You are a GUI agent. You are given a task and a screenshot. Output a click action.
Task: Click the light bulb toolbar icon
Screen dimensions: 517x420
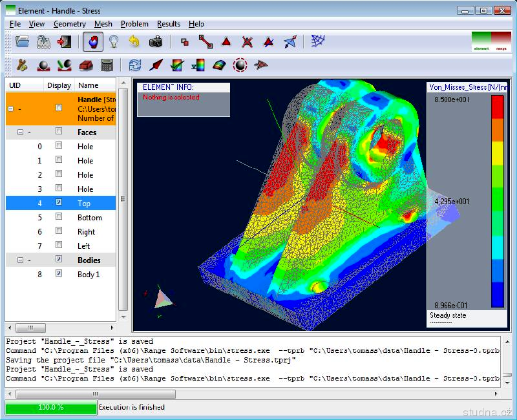point(114,41)
